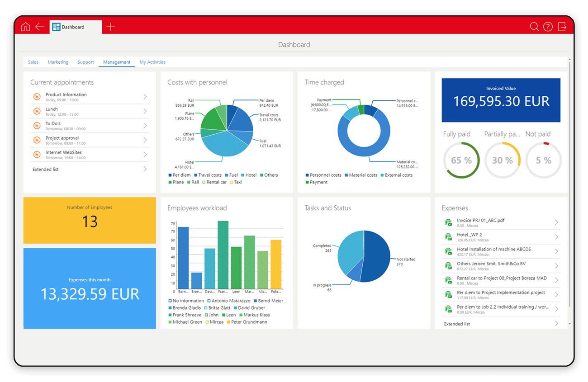Viewport: 588px width, 382px height.
Task: Click the logout exit icon
Action: [562, 27]
